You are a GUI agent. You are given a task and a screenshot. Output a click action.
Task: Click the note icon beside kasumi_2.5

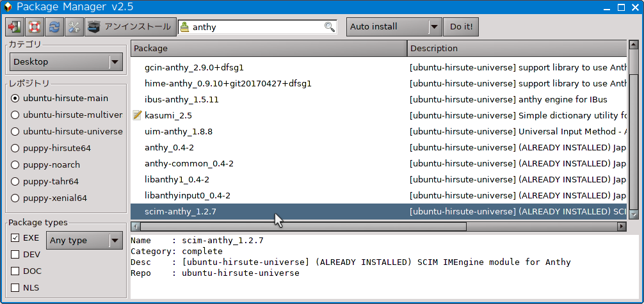(137, 115)
